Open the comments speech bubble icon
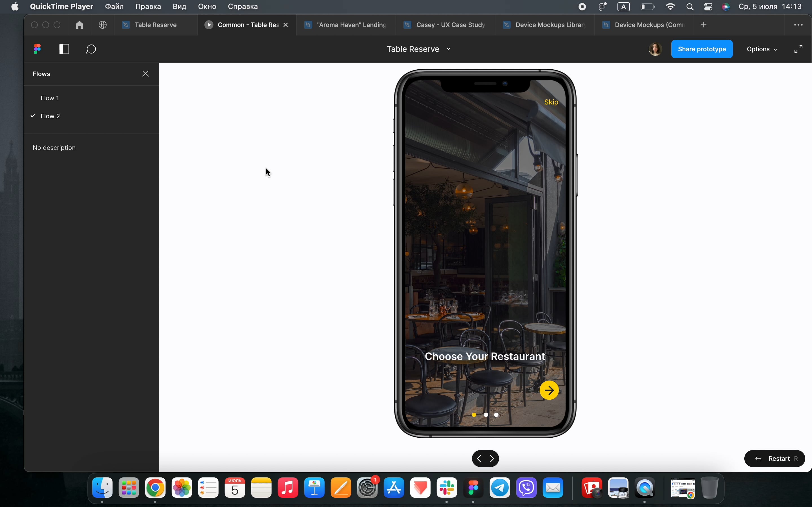This screenshot has width=812, height=507. pos(91,49)
